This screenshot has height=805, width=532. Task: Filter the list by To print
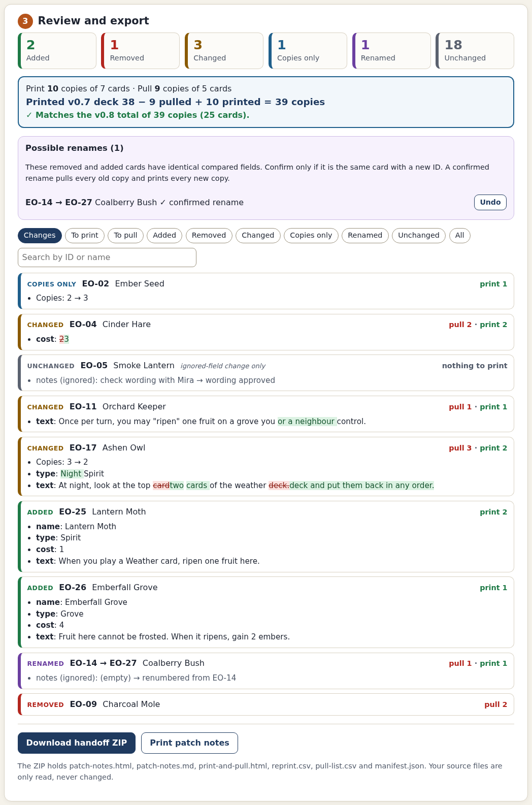[85, 236]
